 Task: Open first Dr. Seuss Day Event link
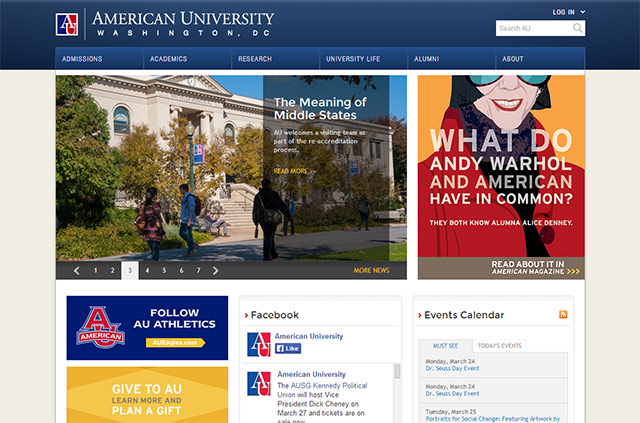(452, 368)
